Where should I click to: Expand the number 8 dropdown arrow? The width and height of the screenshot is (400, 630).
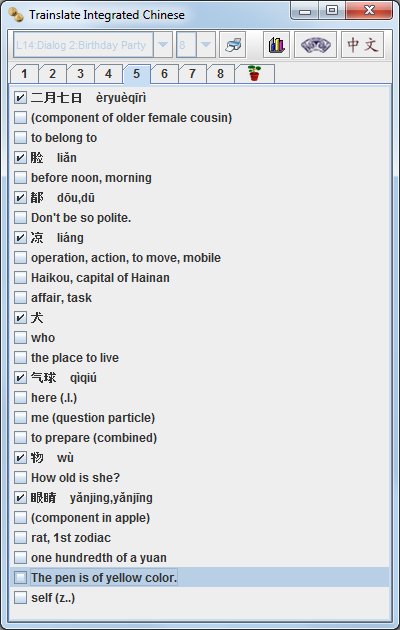point(206,45)
